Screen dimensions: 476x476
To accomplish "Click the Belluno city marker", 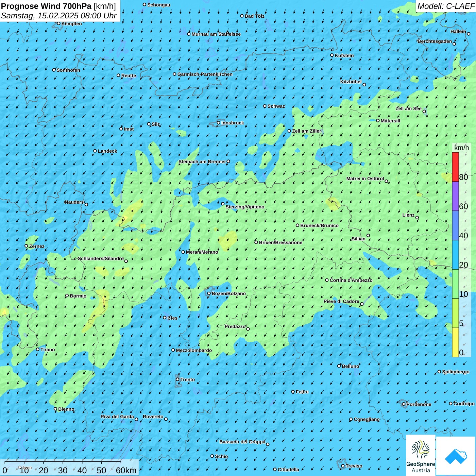I will coord(339,366).
